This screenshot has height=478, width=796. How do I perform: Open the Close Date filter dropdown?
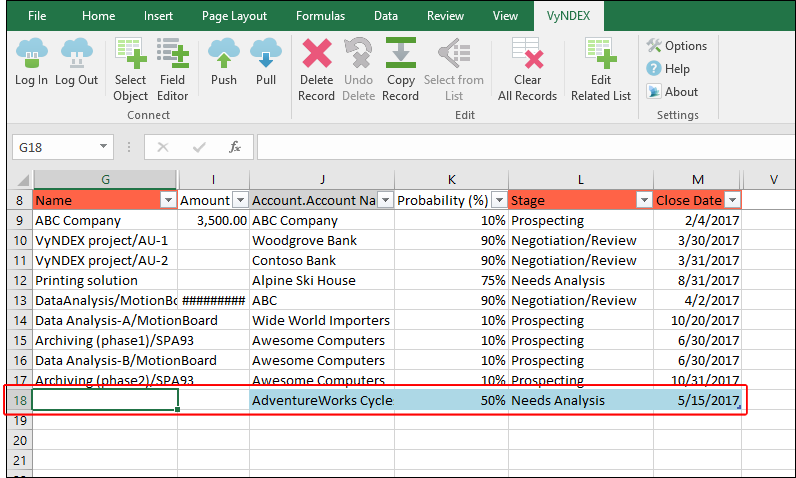[x=733, y=200]
